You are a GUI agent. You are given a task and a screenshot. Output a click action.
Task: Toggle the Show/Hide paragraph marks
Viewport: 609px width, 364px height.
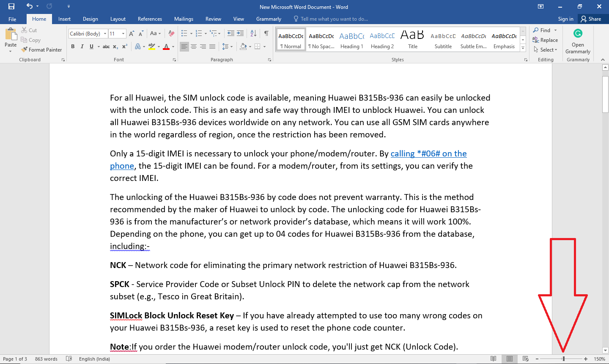point(266,33)
